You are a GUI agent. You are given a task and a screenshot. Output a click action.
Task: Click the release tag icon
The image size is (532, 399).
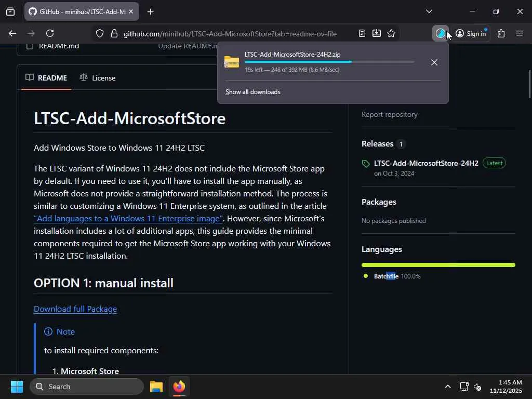click(366, 164)
